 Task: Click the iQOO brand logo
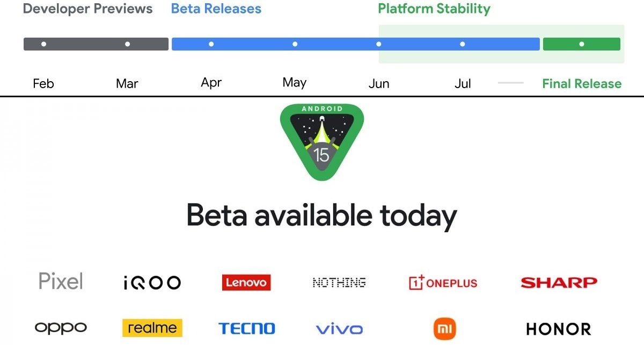pyautogui.click(x=152, y=283)
